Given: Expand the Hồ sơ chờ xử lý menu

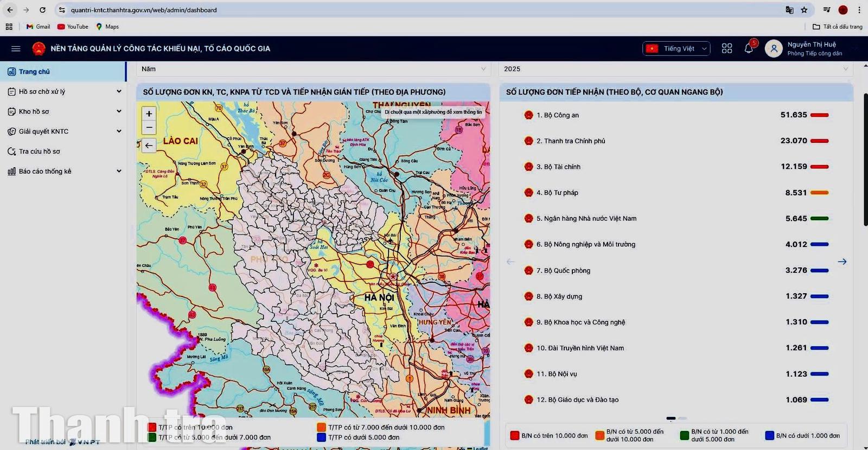Looking at the screenshot, I should click(64, 92).
